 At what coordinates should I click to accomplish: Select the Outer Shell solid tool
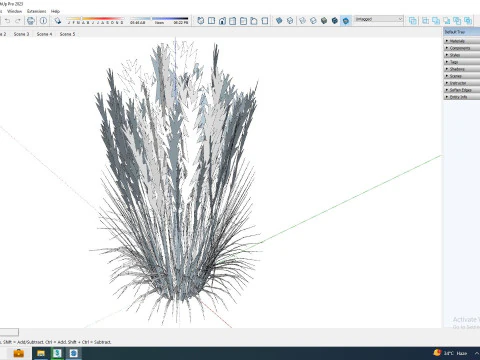pyautogui.click(x=413, y=21)
